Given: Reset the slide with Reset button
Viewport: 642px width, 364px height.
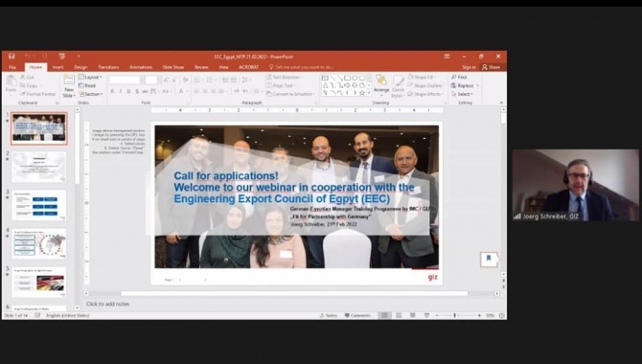Looking at the screenshot, I should coord(87,85).
